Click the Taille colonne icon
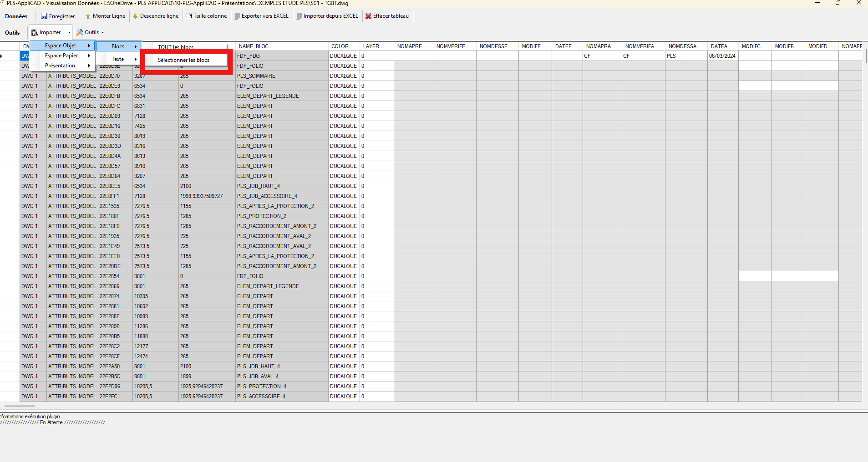 188,16
